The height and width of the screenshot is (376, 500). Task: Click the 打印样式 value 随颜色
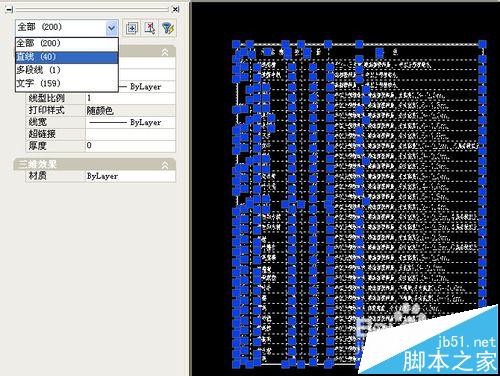(130, 110)
